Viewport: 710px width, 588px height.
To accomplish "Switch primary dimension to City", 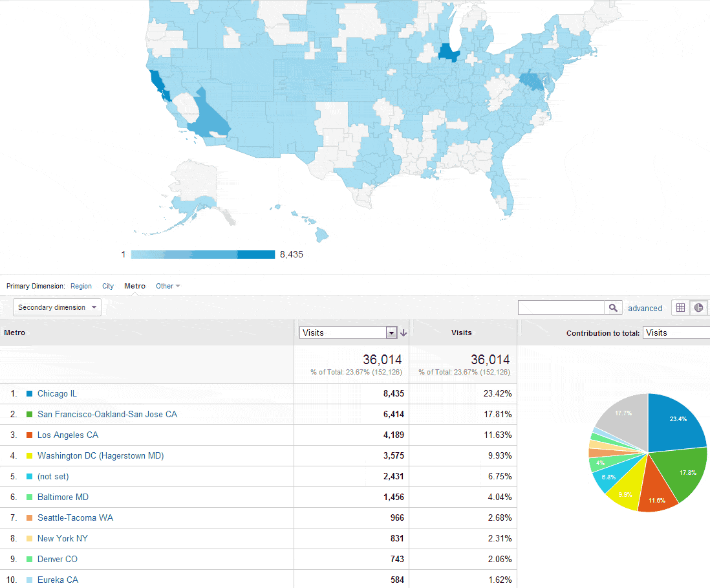I will tap(108, 286).
